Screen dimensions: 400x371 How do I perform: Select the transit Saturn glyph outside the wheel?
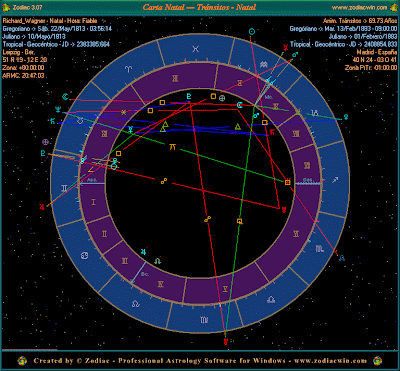pos(52,121)
